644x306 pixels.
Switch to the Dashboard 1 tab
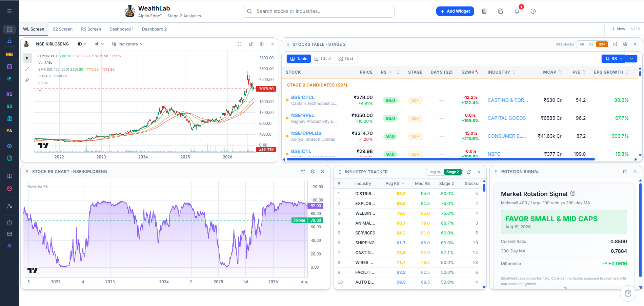(122, 29)
